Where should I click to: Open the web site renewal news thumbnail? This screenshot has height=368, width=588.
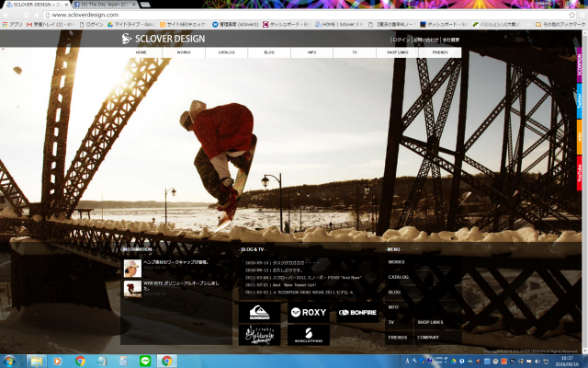(132, 289)
